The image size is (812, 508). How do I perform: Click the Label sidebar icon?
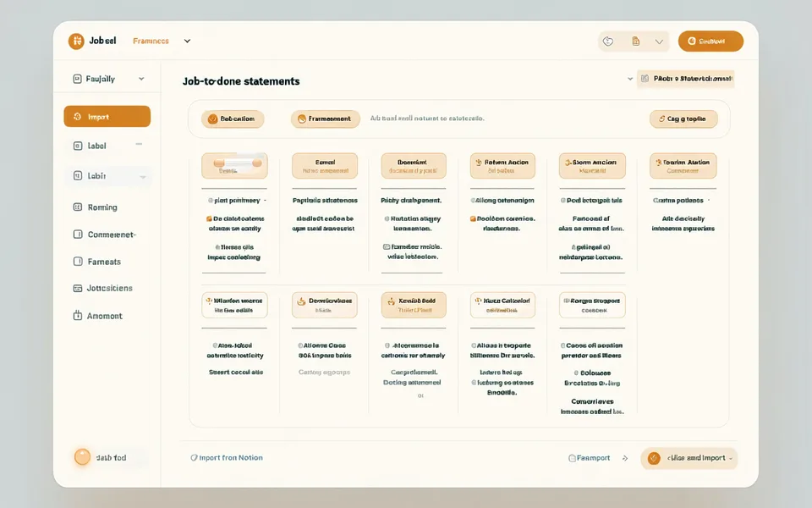[x=78, y=146]
